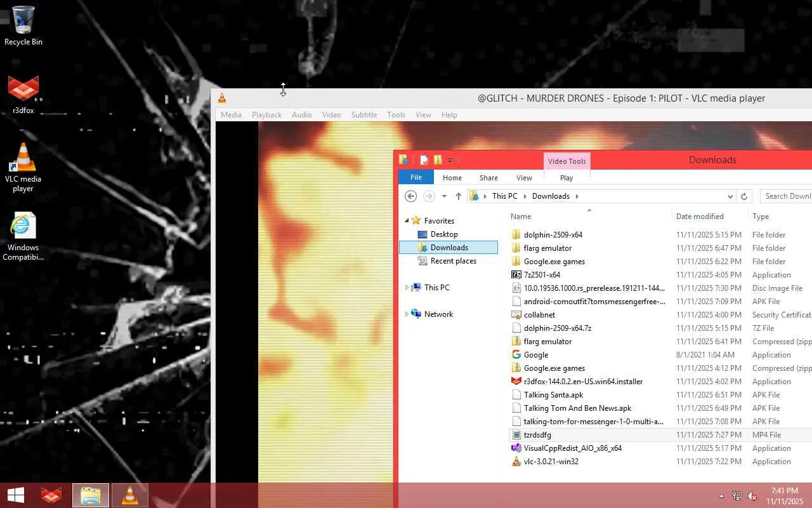
Task: Switch to r3dfox on the taskbar
Action: [x=51, y=495]
